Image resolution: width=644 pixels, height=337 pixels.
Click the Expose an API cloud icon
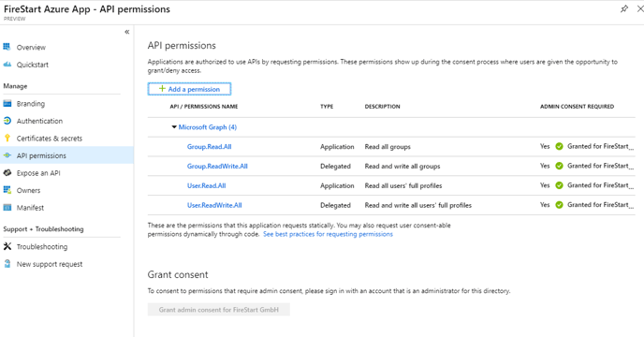[x=7, y=173]
